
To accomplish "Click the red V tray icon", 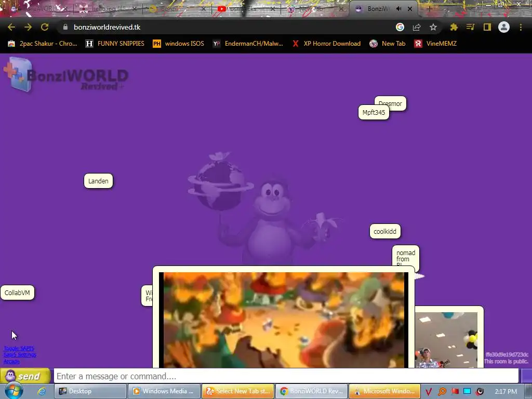I will coord(429,392).
